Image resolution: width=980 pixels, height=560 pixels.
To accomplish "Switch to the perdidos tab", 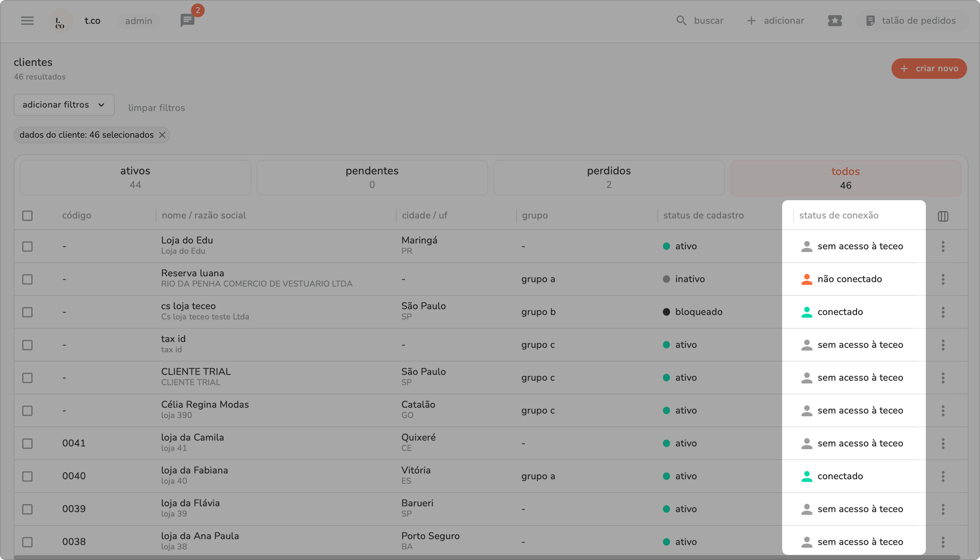I will tap(609, 177).
